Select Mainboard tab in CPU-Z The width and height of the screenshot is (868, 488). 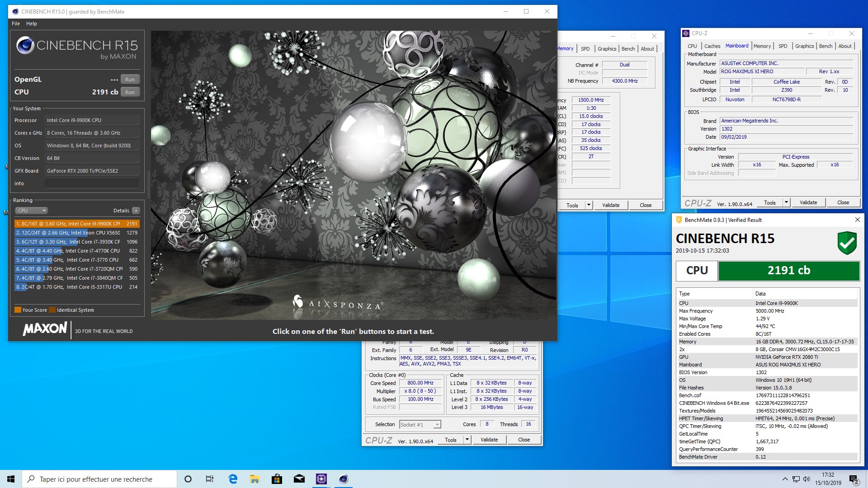coord(737,46)
